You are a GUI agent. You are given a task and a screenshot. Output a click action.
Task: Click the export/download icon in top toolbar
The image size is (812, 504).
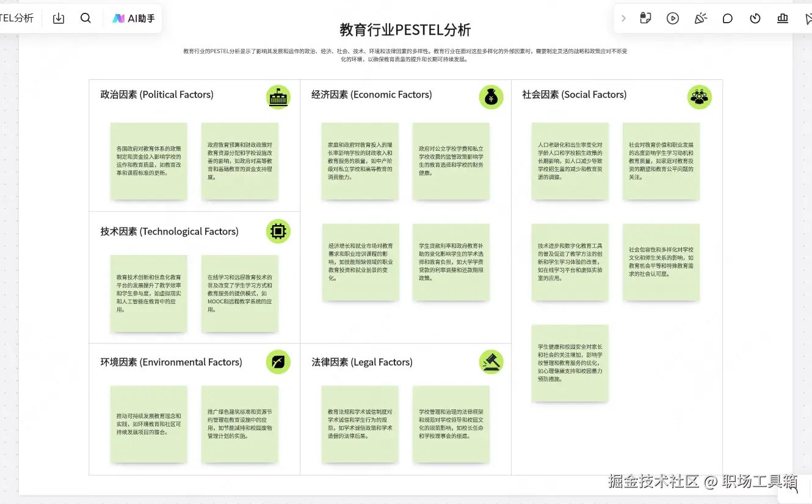(x=59, y=18)
